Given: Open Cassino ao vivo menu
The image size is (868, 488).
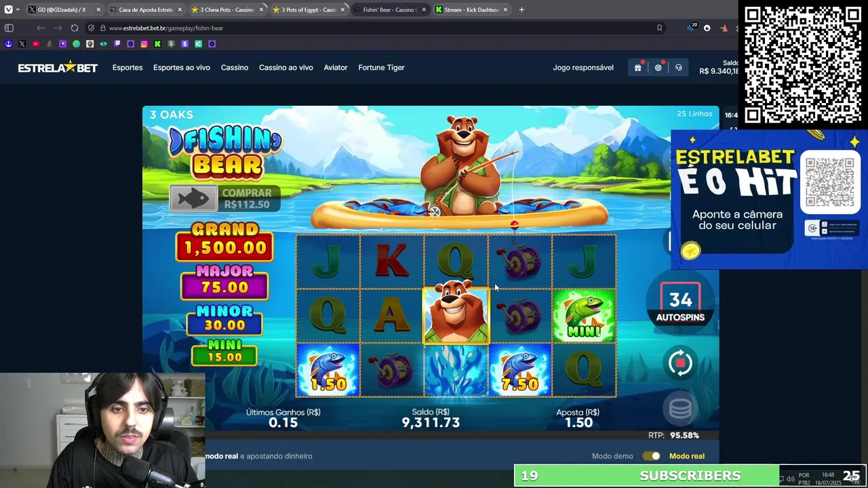Looking at the screenshot, I should click(x=286, y=68).
